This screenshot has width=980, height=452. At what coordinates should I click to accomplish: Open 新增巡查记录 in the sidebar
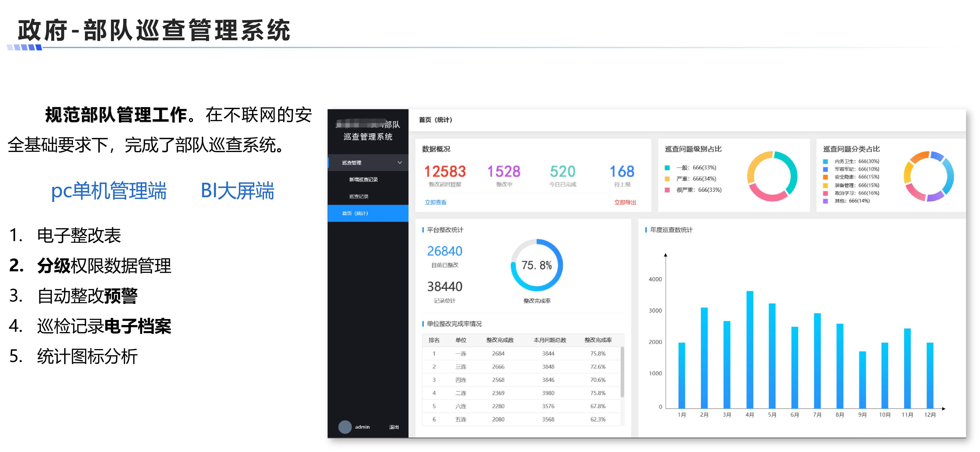[363, 180]
